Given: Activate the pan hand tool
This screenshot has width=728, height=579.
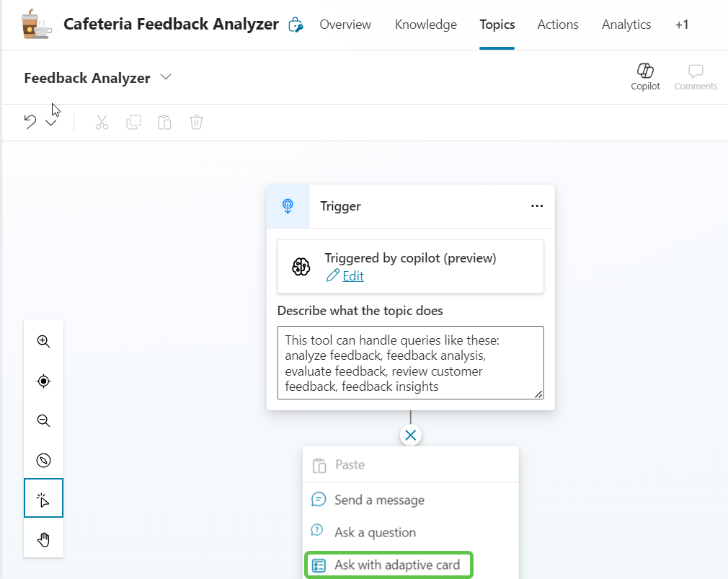Looking at the screenshot, I should click(x=43, y=539).
